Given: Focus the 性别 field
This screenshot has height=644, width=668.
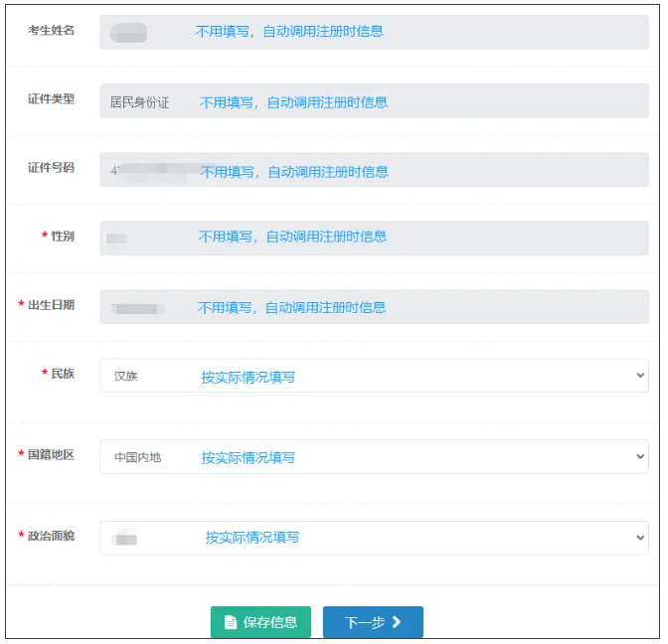Looking at the screenshot, I should (374, 238).
